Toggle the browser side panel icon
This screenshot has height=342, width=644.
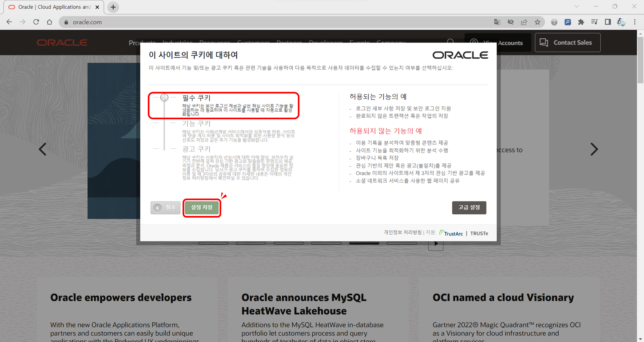click(608, 22)
